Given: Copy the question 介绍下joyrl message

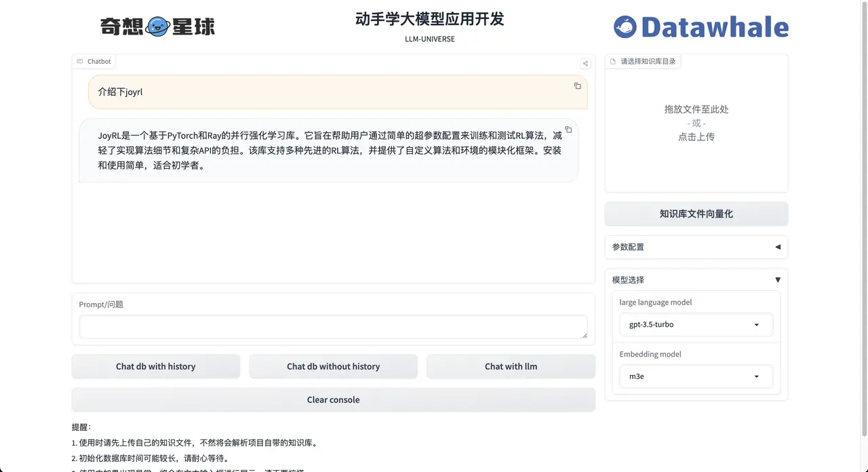Looking at the screenshot, I should (x=577, y=86).
